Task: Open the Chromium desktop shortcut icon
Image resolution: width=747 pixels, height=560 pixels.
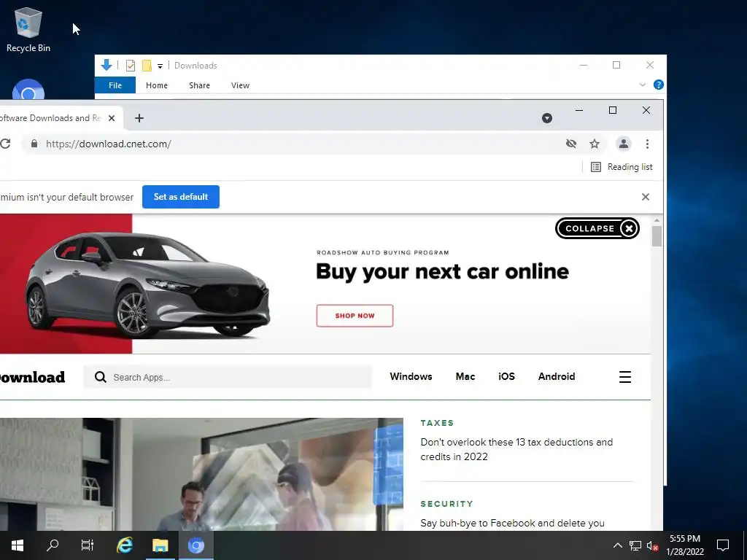Action: pos(28,90)
